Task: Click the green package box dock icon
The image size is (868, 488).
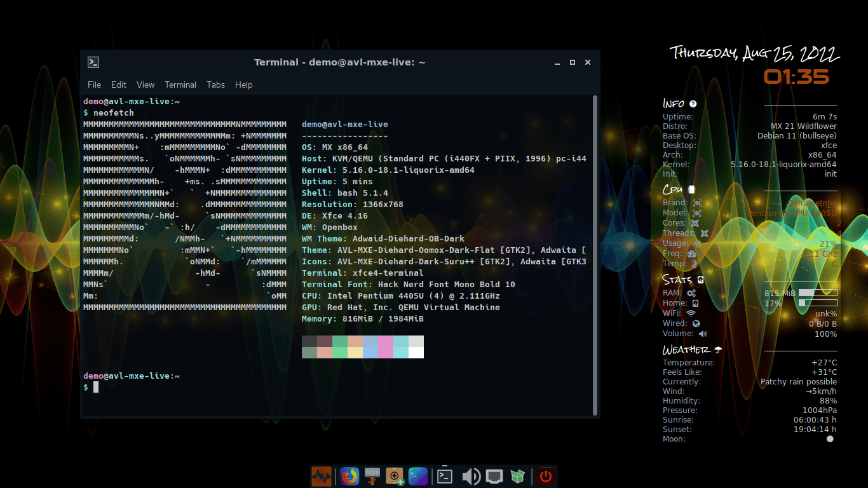Action: point(517,476)
